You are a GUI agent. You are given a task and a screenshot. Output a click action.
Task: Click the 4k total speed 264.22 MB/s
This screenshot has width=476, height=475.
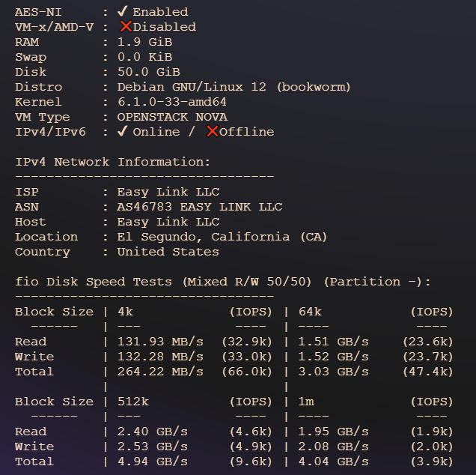pyautogui.click(x=160, y=372)
